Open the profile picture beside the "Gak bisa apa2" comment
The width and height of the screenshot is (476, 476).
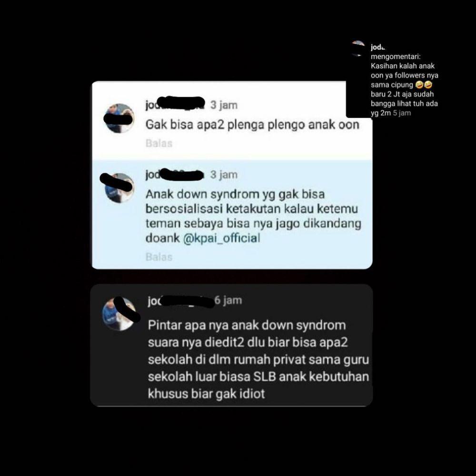[x=119, y=119]
